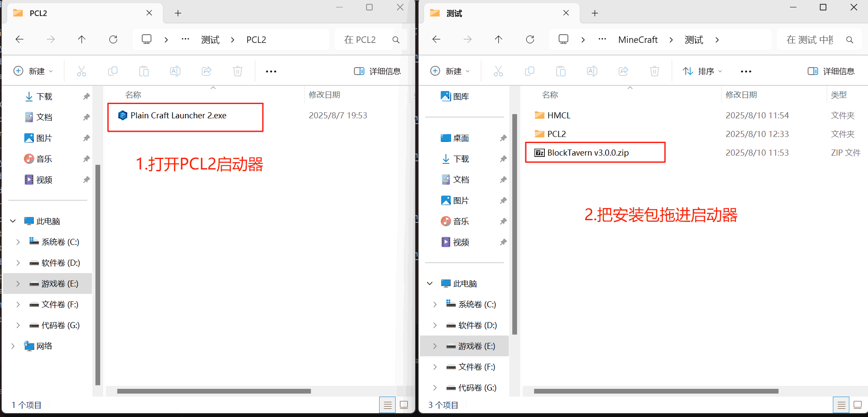Refresh the 测试 window
Image resolution: width=868 pixels, height=417 pixels.
[530, 39]
